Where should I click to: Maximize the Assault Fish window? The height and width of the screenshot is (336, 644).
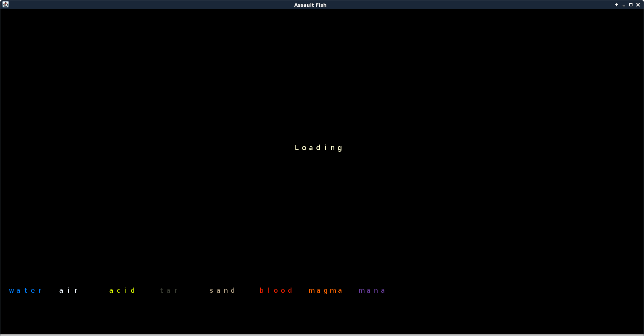point(631,5)
